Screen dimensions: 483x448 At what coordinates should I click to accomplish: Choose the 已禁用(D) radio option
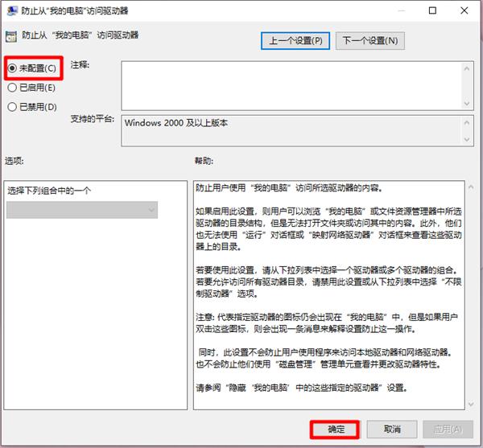click(x=12, y=106)
